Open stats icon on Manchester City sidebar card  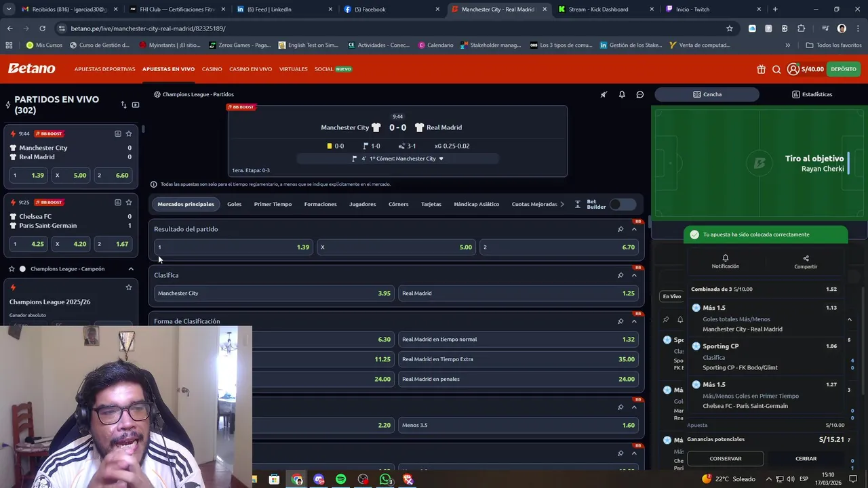117,134
